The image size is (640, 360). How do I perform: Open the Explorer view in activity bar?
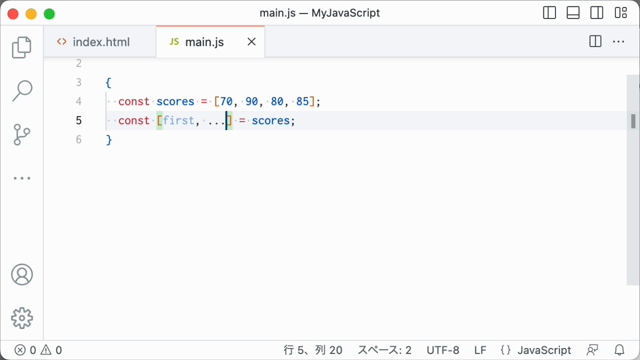[x=22, y=47]
